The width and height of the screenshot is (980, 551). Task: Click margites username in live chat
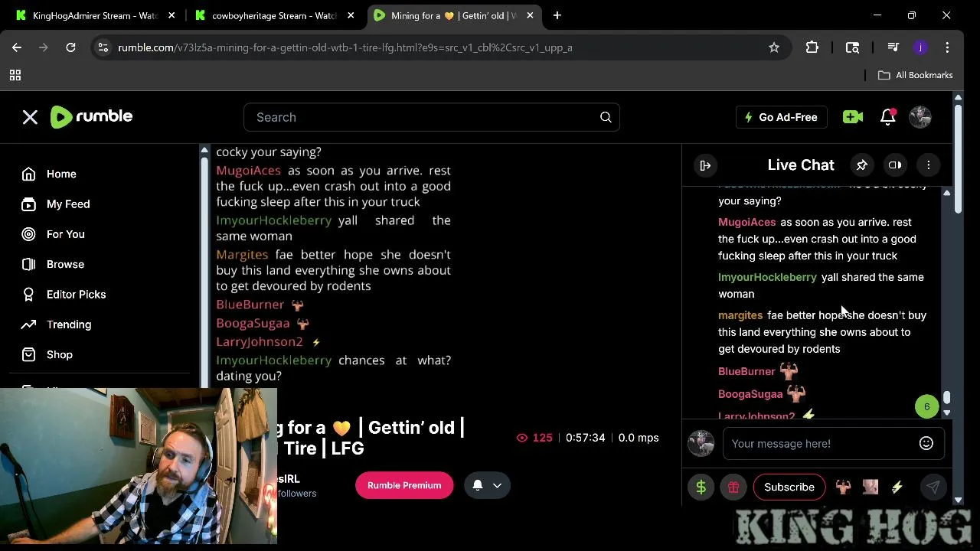tap(740, 315)
